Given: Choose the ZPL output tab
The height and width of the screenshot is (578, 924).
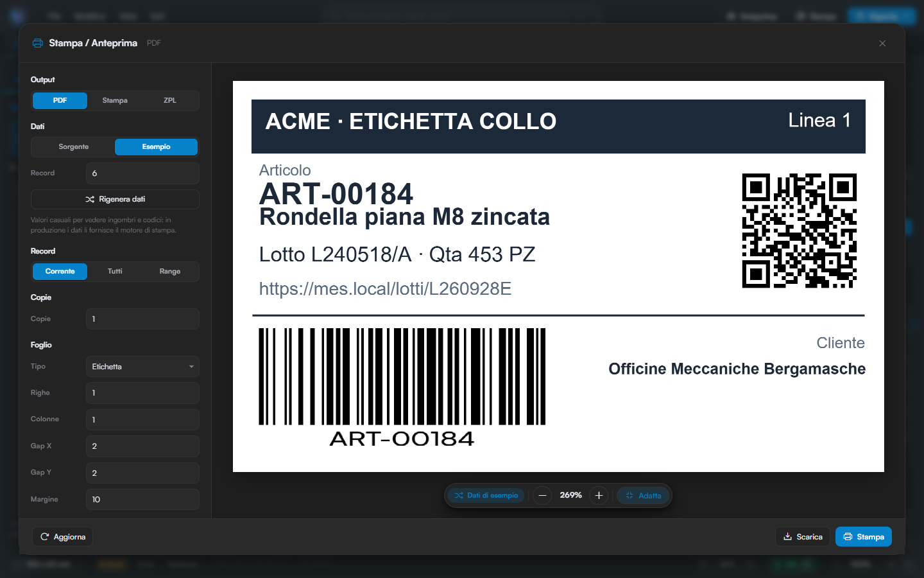Looking at the screenshot, I should [x=170, y=101].
